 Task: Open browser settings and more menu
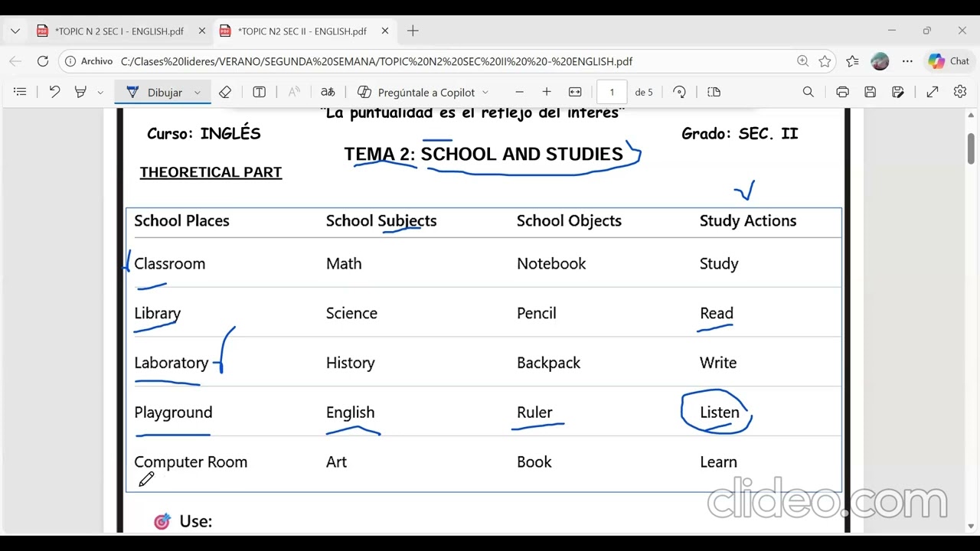click(x=907, y=61)
